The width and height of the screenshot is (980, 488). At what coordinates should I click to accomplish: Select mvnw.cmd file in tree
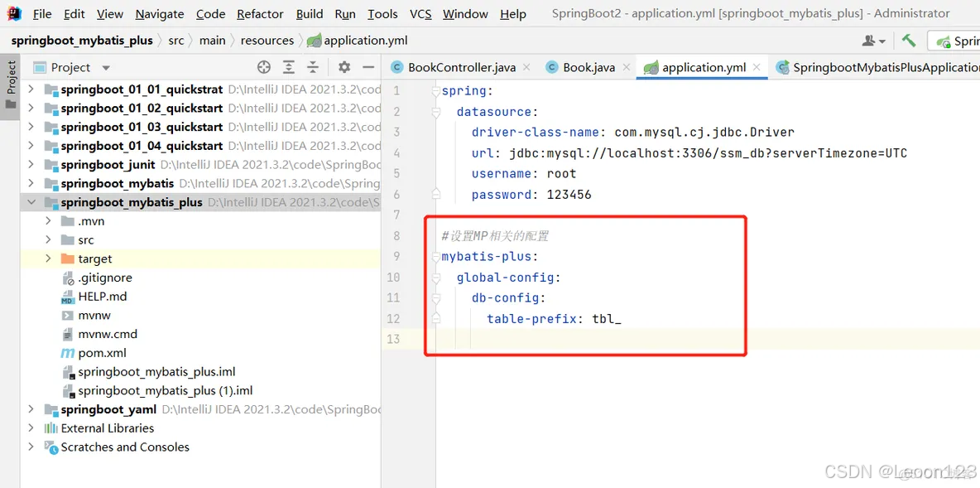click(x=99, y=333)
